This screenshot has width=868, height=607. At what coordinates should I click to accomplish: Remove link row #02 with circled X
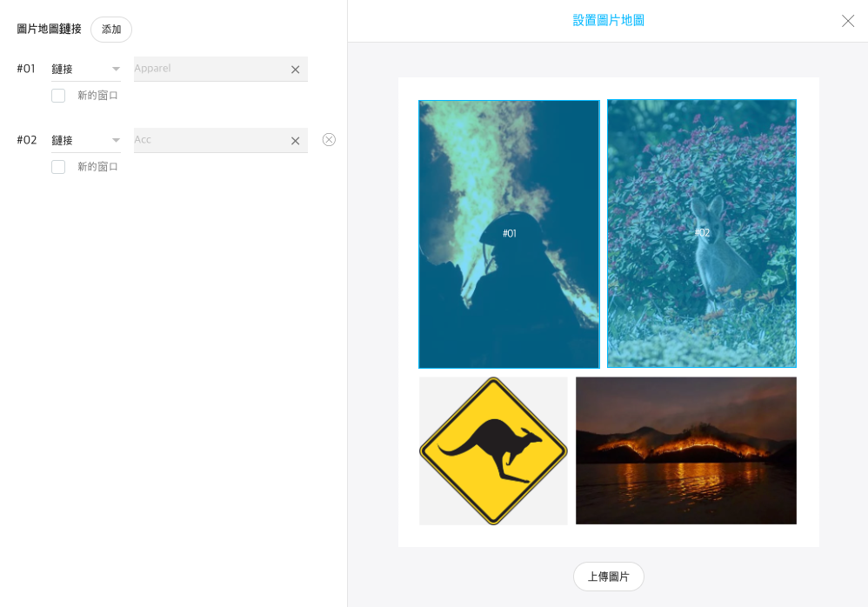(329, 139)
